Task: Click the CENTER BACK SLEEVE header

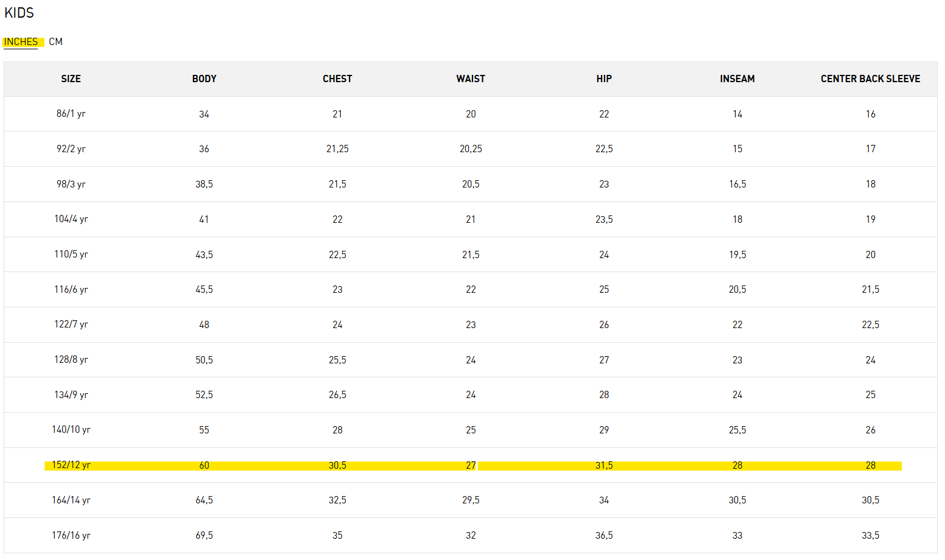Action: (870, 79)
